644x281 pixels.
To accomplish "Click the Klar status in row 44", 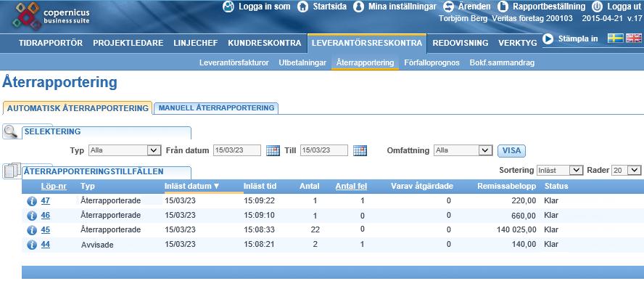I will (x=551, y=244).
